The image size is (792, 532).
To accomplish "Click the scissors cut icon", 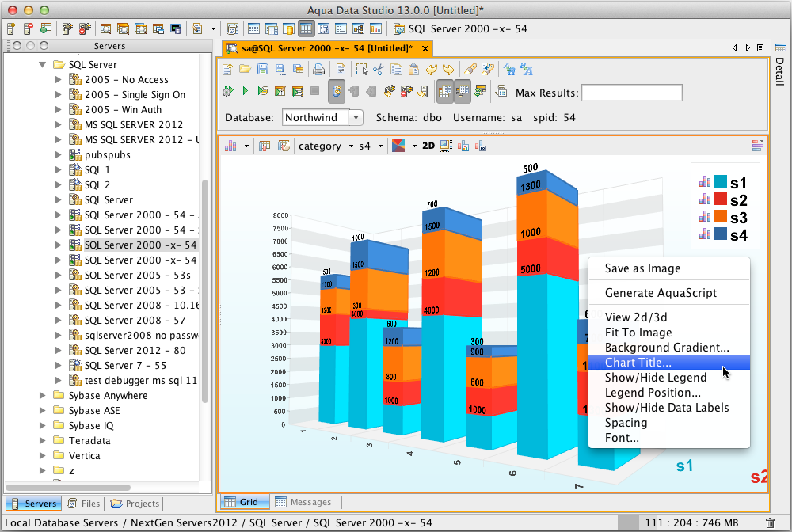I will [x=379, y=70].
